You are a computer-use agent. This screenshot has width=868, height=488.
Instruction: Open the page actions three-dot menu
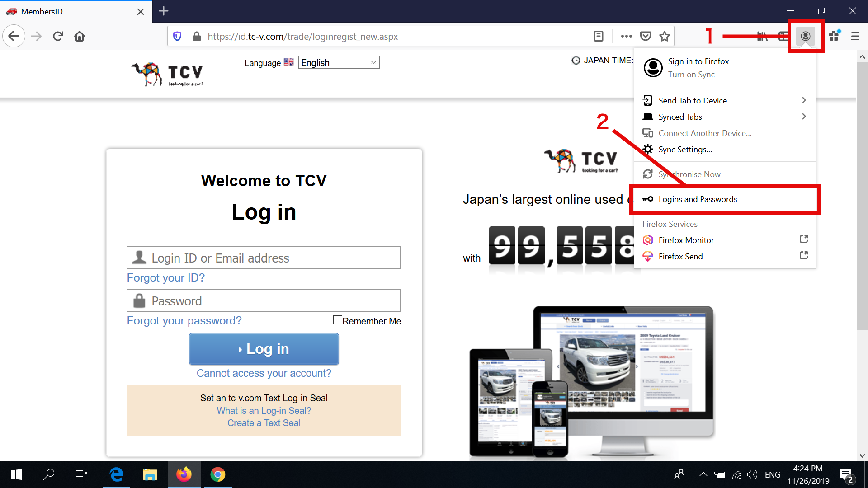(x=627, y=36)
